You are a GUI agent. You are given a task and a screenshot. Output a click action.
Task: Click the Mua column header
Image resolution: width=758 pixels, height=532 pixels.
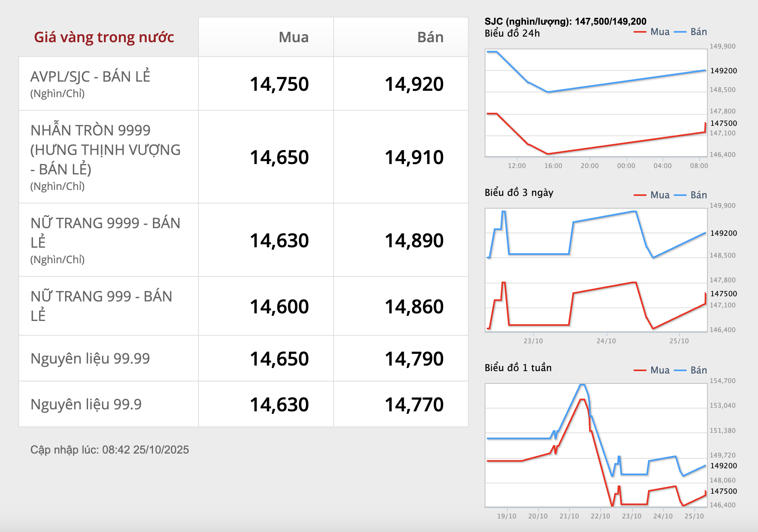293,37
